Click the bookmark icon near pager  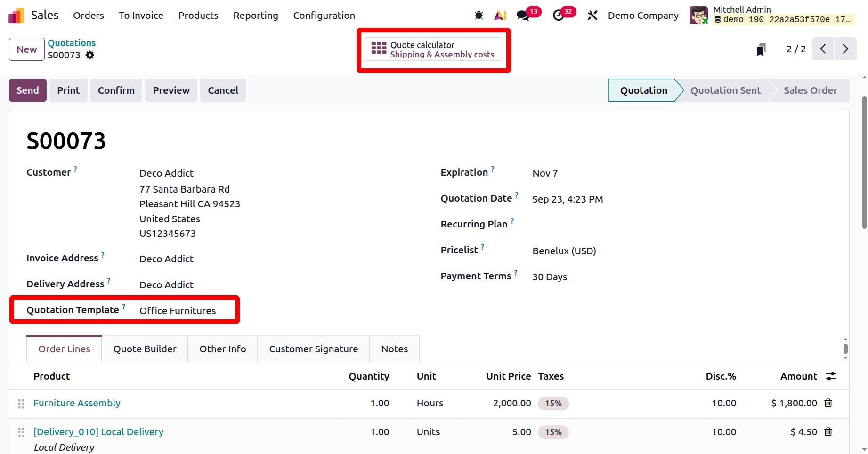[x=761, y=49]
